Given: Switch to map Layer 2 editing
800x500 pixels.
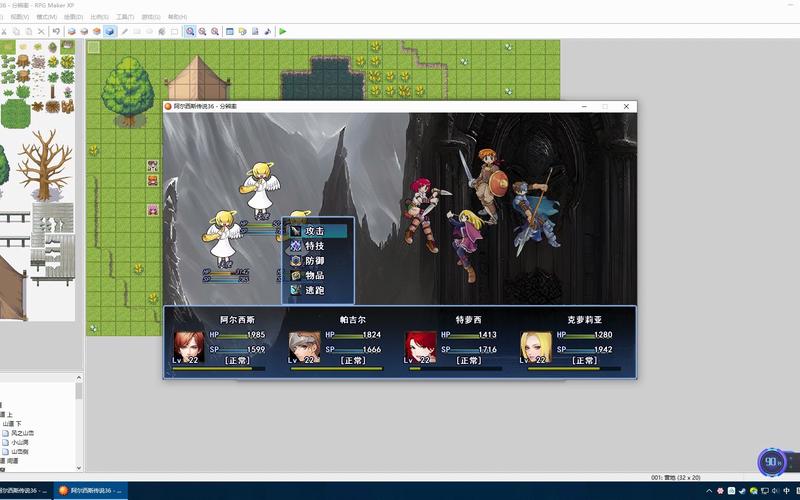Looking at the screenshot, I should pyautogui.click(x=84, y=32).
